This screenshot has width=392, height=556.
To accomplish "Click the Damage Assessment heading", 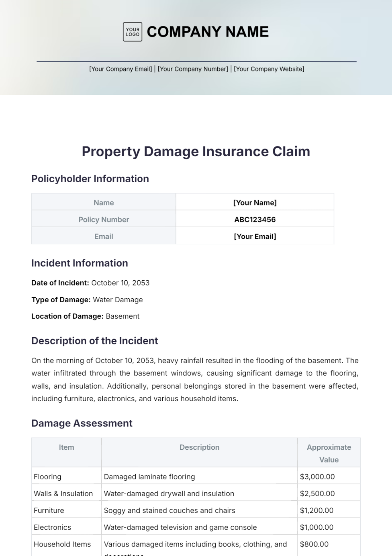I will [82, 423].
